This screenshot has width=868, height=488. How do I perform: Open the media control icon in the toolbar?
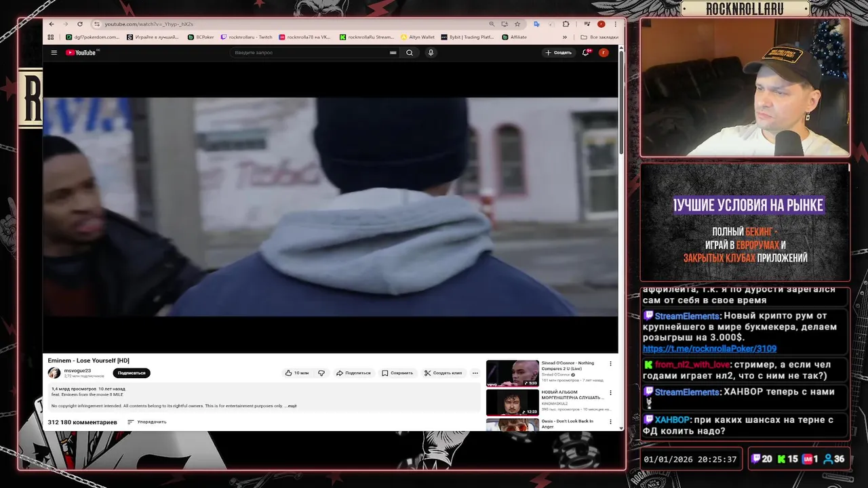point(587,24)
